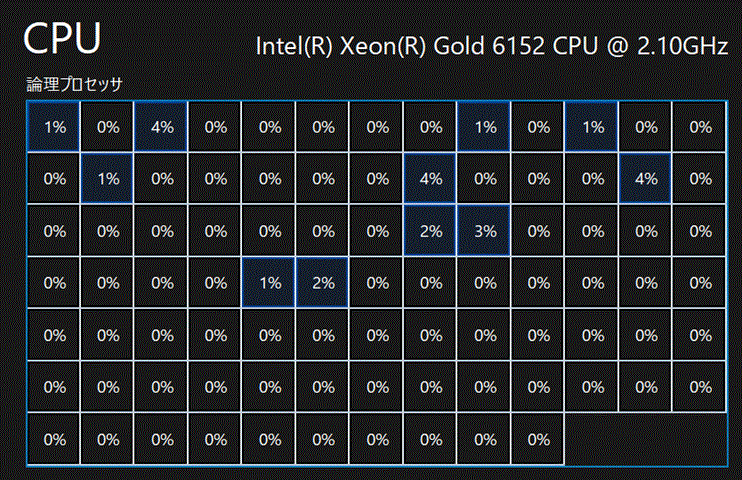Click the 2% cell beside the 3% cell

(431, 230)
